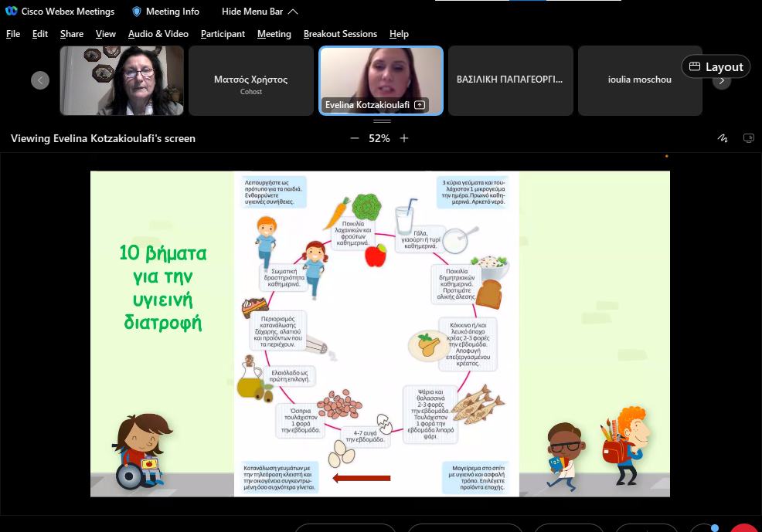Open the Layout options
762x532 pixels.
point(716,67)
